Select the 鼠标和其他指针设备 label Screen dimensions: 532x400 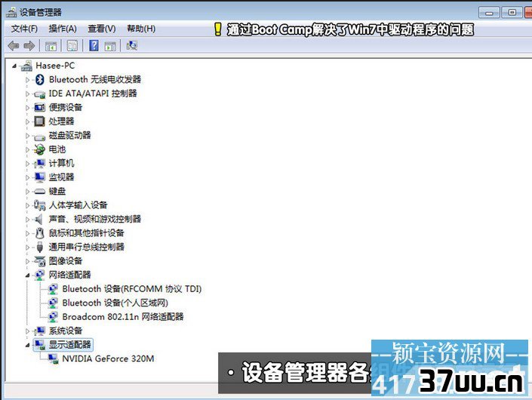(x=87, y=232)
